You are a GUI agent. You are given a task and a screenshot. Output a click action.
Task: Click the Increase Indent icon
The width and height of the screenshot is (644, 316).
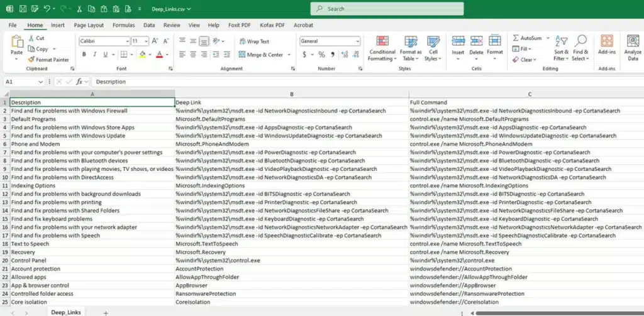click(226, 55)
